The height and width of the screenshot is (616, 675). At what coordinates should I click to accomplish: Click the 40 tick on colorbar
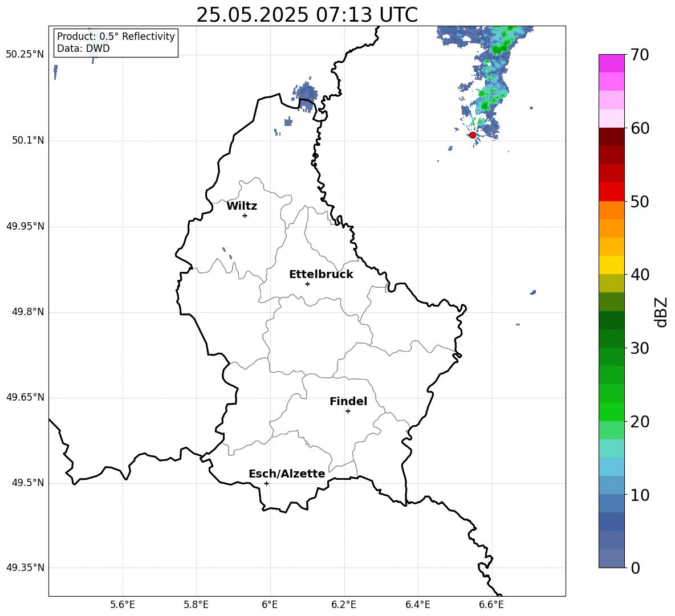pyautogui.click(x=640, y=275)
